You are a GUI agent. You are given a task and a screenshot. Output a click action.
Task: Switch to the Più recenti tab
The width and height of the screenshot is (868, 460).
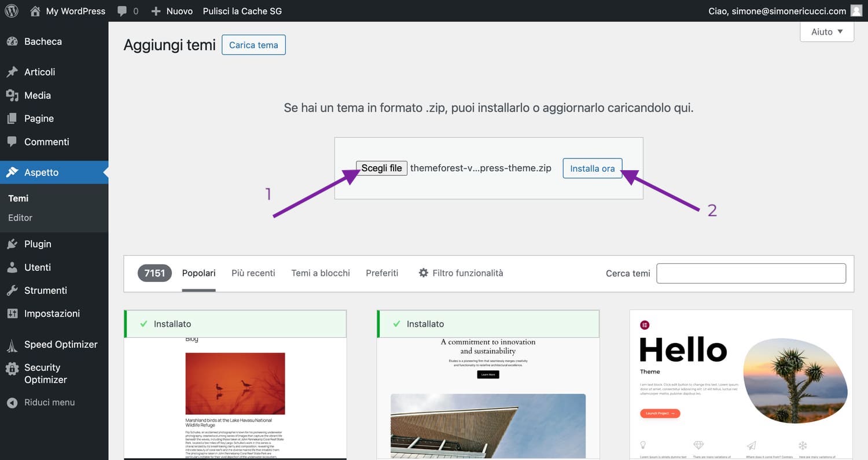[x=253, y=273]
